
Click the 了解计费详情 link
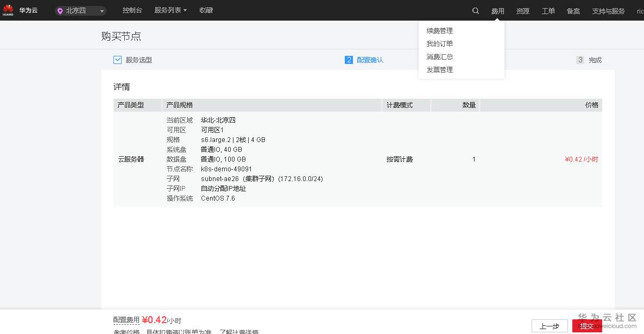click(239, 331)
